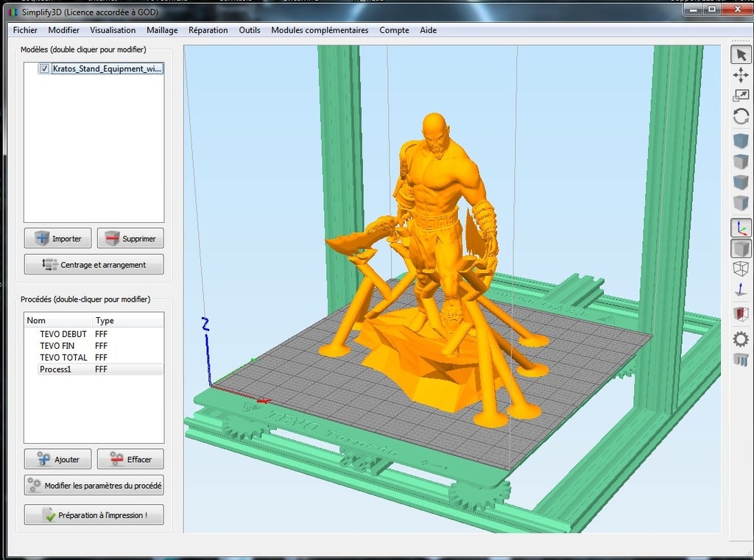Select the TEVO TOTAL process row
754x560 pixels.
coord(63,358)
